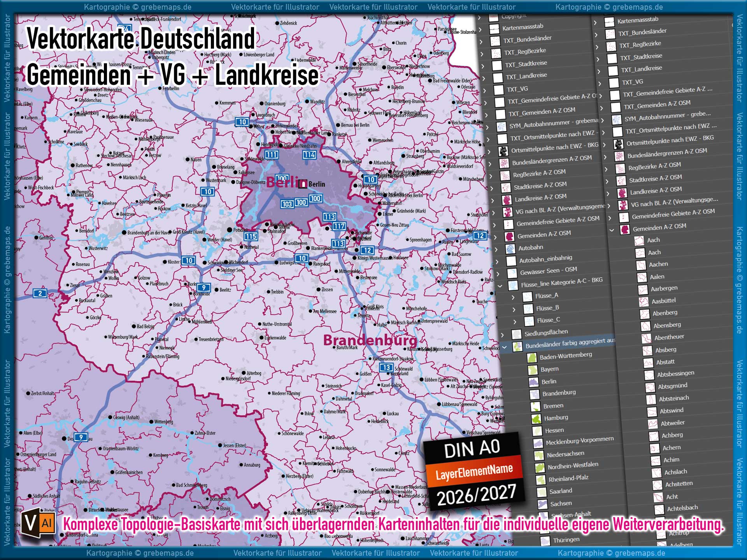Expand the Flüsse_A sublayer
Viewport: 747px width, 560px height.
click(x=513, y=298)
